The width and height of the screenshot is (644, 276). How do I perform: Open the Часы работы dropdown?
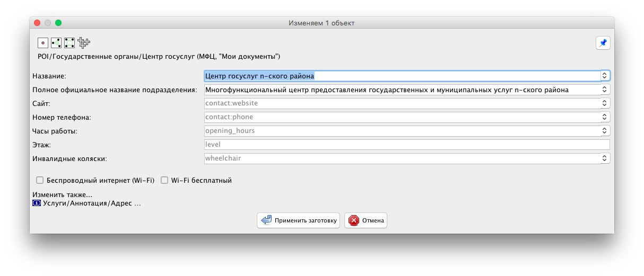[604, 130]
